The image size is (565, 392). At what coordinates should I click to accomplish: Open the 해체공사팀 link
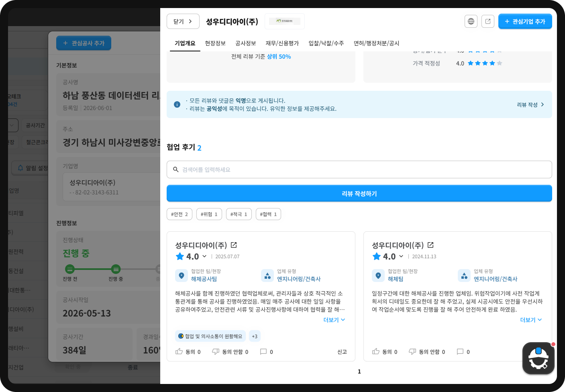click(204, 279)
